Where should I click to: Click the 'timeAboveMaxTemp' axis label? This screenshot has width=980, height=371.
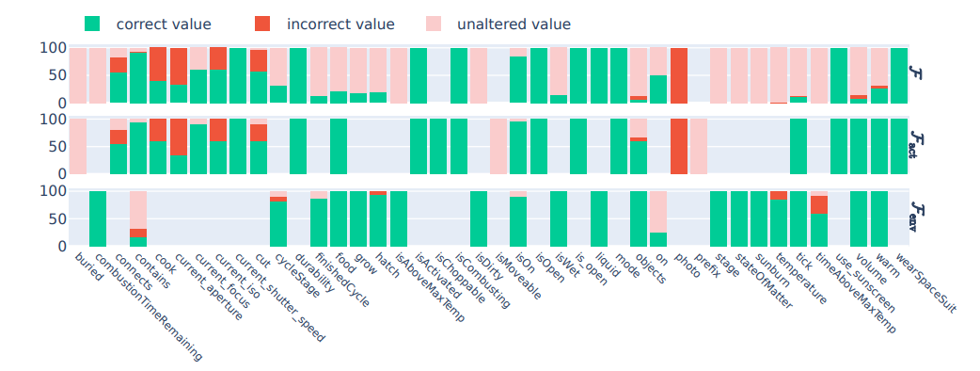853,292
